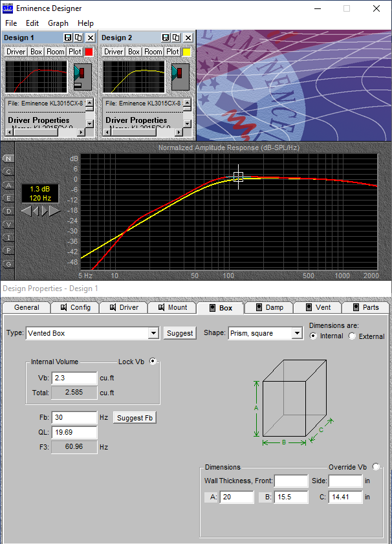Viewport: 392px width, 544px height.
Task: Select Internal dimensions radio button
Action: [x=313, y=336]
